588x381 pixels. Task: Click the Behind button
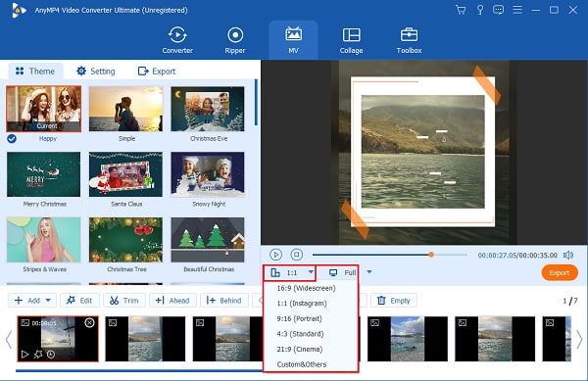coord(223,301)
